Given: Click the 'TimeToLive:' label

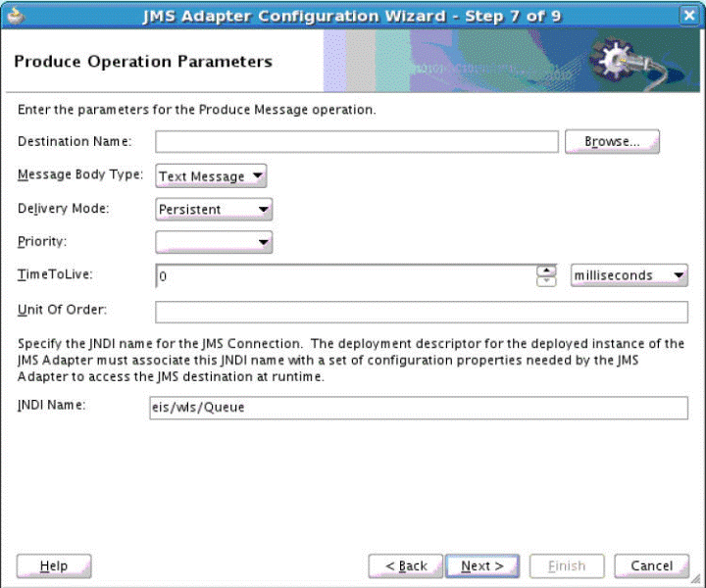Looking at the screenshot, I should (55, 274).
